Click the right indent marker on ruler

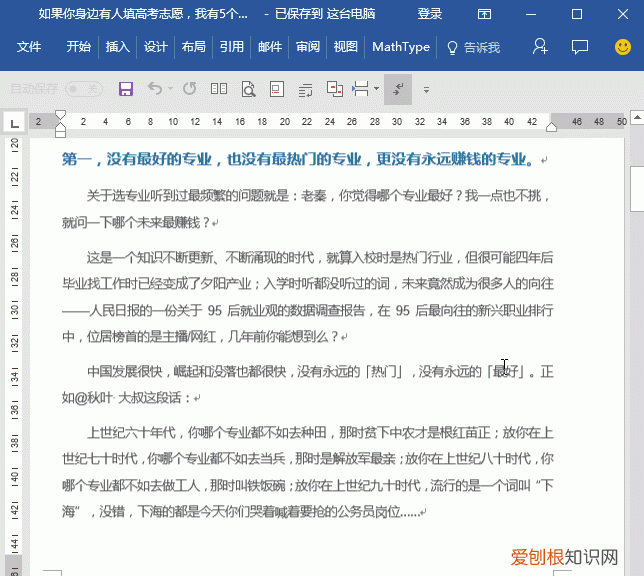[551, 127]
